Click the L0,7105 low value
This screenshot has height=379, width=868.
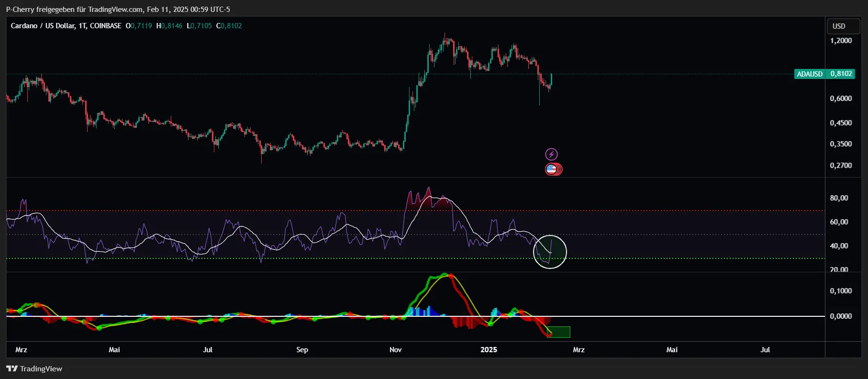click(x=199, y=26)
